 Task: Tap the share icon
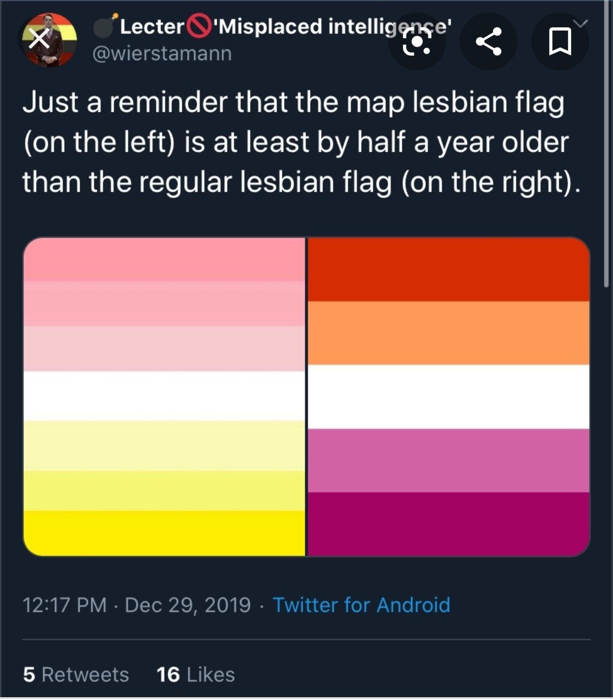[488, 41]
